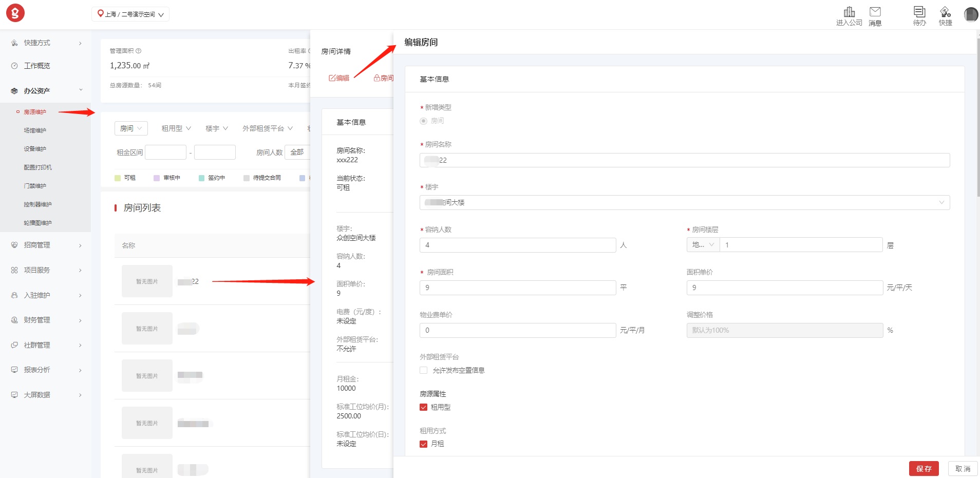This screenshot has height=478, width=980.
Task: Open the location selector 上海 / 二号演示空间
Action: coord(130,14)
